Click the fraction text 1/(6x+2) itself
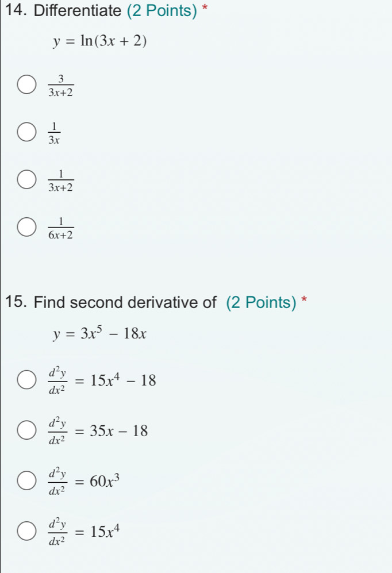 click(x=61, y=229)
